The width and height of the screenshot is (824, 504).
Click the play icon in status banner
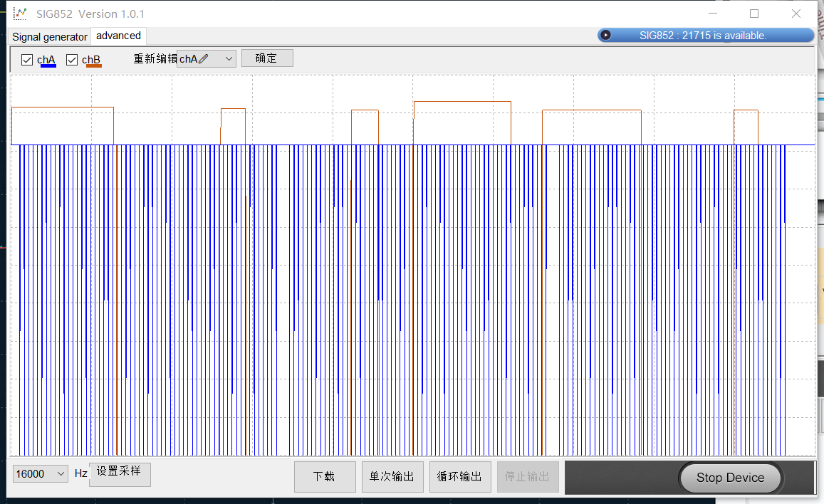tap(605, 35)
